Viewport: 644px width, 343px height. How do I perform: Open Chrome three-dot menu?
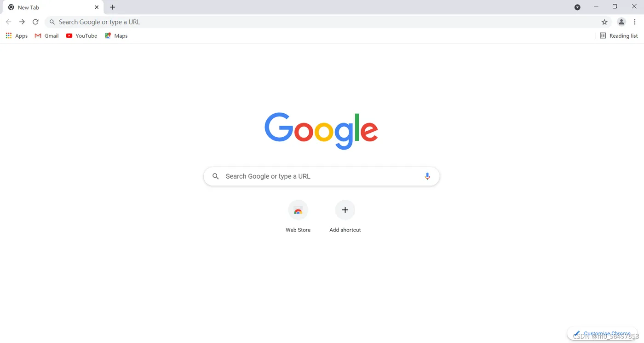click(635, 22)
